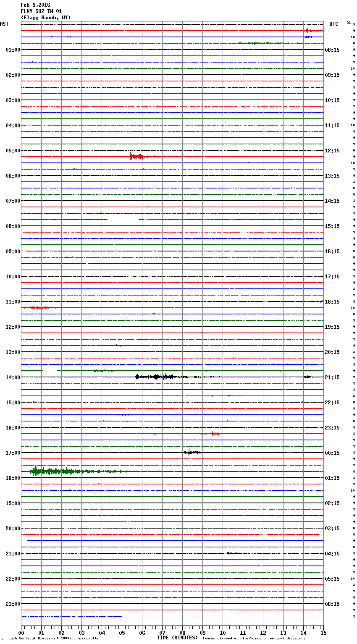Click the 05:00 MST row label
The width and height of the screenshot is (357, 644).
pyautogui.click(x=13, y=151)
